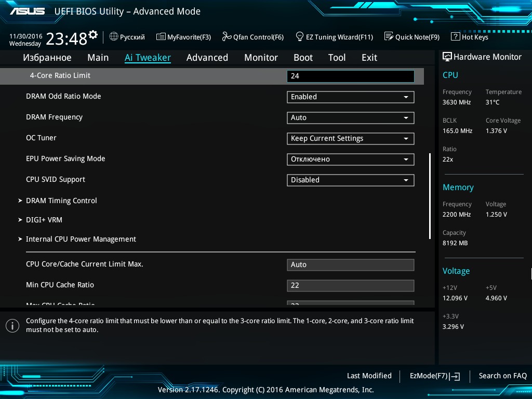Open the Tool tab

[337, 58]
